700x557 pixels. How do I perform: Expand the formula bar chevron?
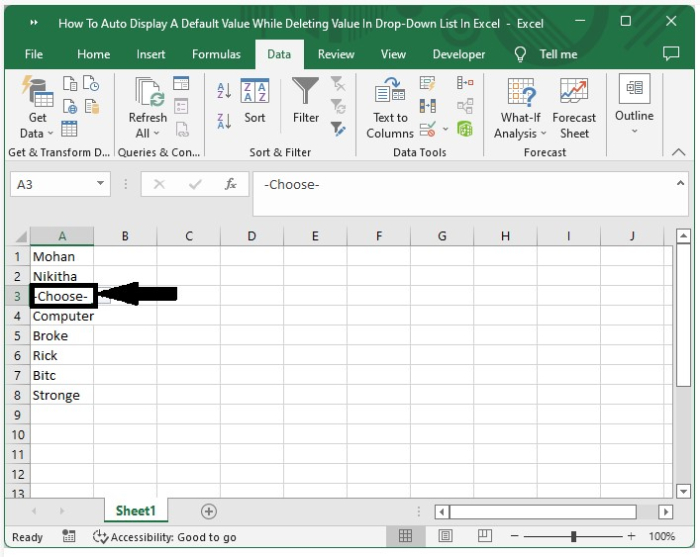(680, 183)
